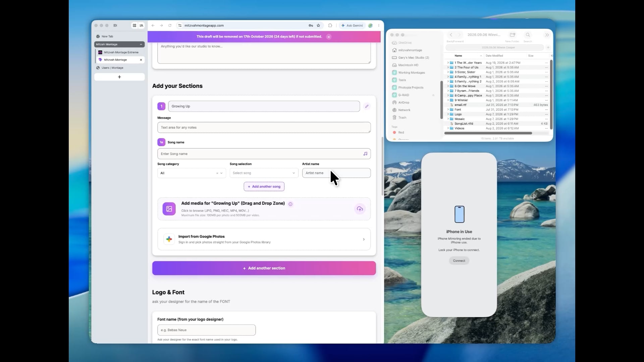
Task: Click the Enter Song name field
Action: [264, 154]
